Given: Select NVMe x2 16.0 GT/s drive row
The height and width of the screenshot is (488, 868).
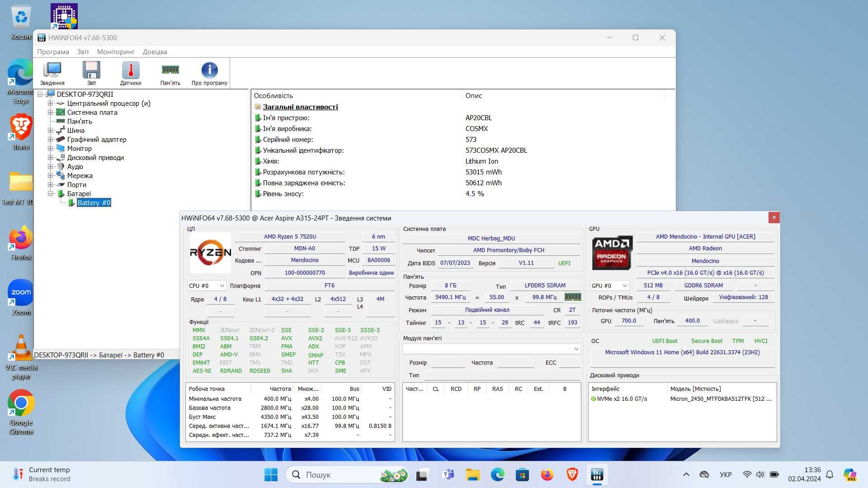Looking at the screenshot, I should [x=682, y=399].
